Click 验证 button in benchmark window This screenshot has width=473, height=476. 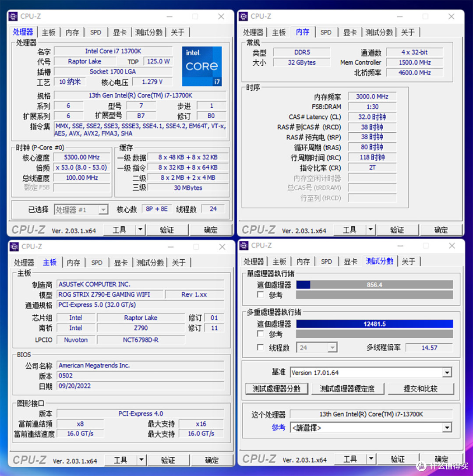point(398,459)
